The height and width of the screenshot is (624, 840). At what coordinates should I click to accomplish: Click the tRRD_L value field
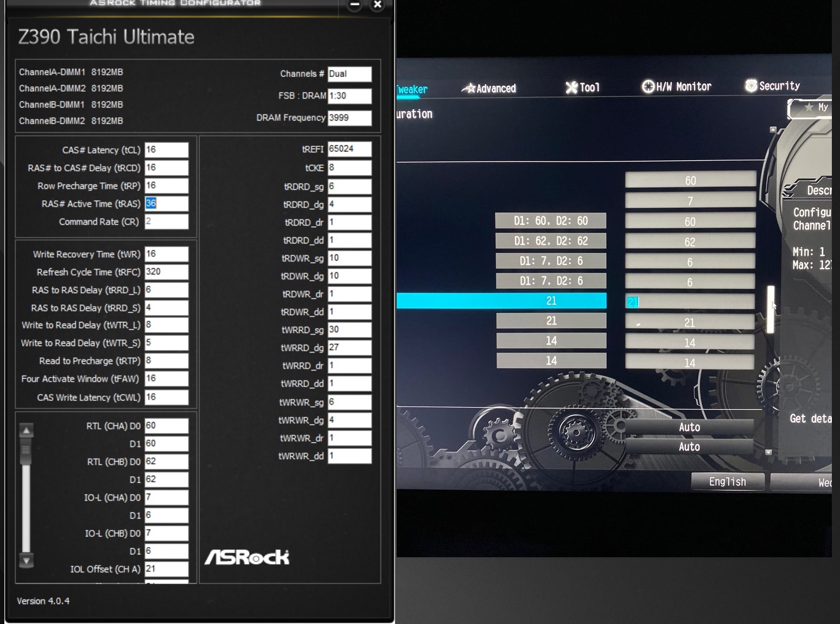[x=167, y=290]
